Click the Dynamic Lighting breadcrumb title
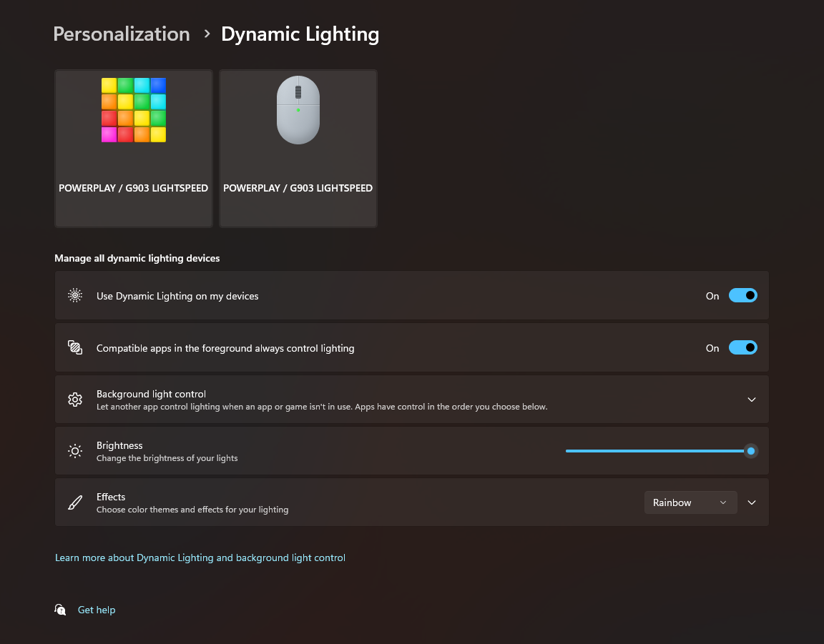Viewport: 824px width, 644px height. coord(300,34)
